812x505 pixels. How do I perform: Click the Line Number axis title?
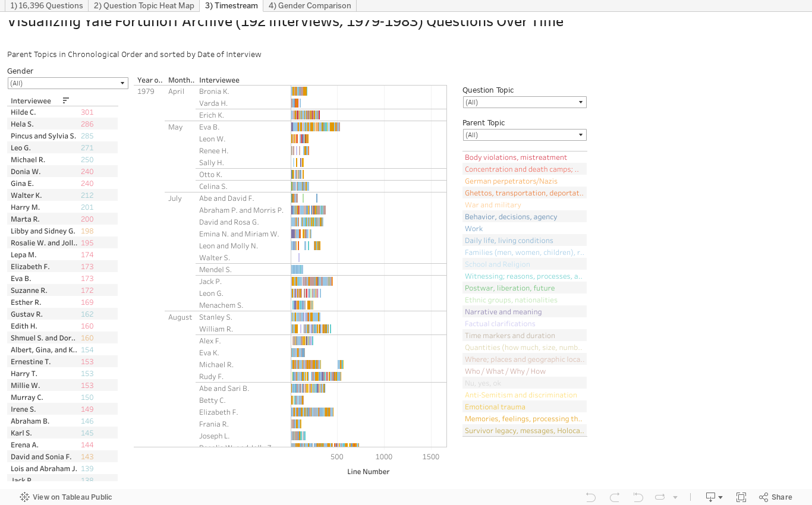pos(369,472)
